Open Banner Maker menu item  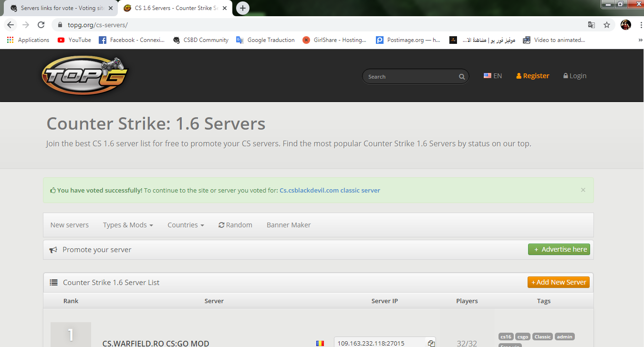pos(289,225)
